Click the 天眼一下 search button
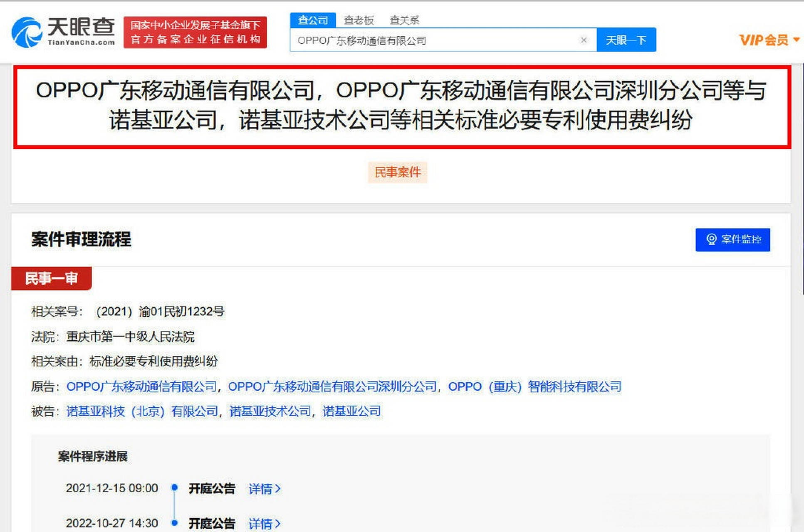 pos(626,40)
